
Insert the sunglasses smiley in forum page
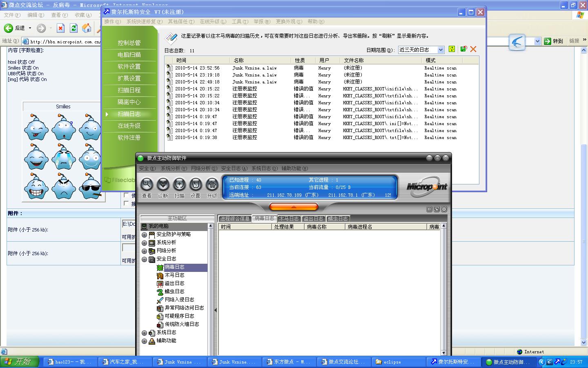pyautogui.click(x=90, y=186)
